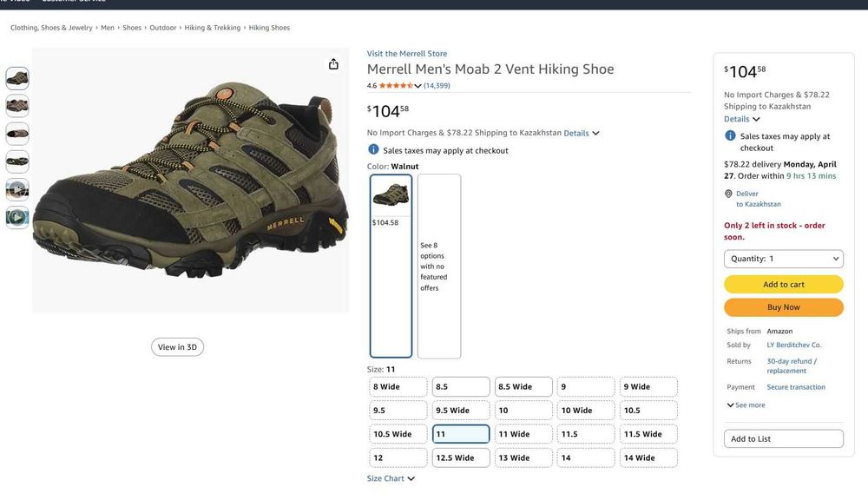Select second product thumbnail image
Screen dimensions: 868x500
[17, 106]
